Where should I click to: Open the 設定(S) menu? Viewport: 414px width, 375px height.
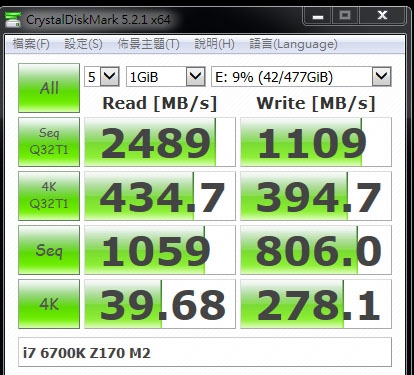pyautogui.click(x=83, y=44)
